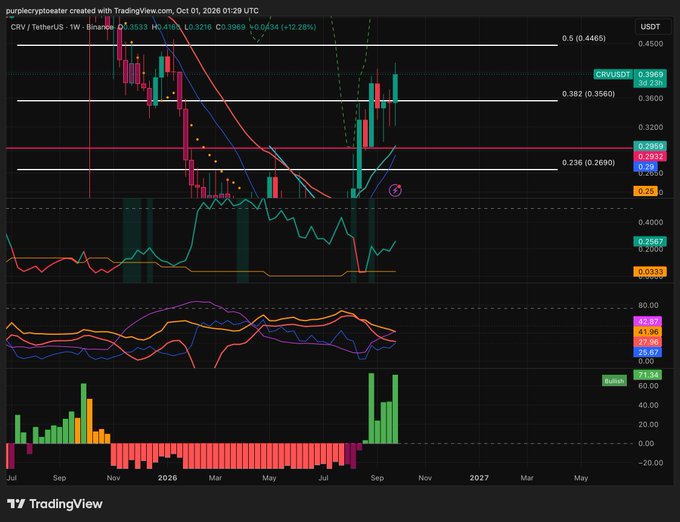Click the 2027 label on the time axis

[479, 478]
